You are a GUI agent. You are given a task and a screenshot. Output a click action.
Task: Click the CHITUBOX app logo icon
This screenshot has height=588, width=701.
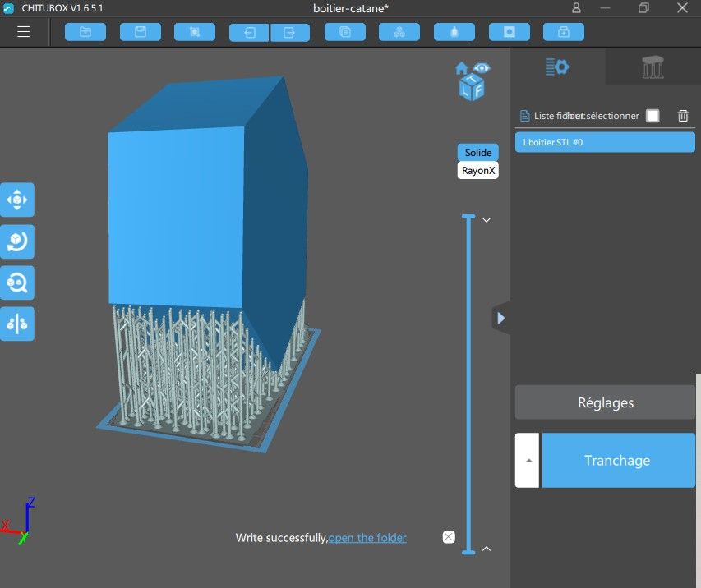pos(8,8)
